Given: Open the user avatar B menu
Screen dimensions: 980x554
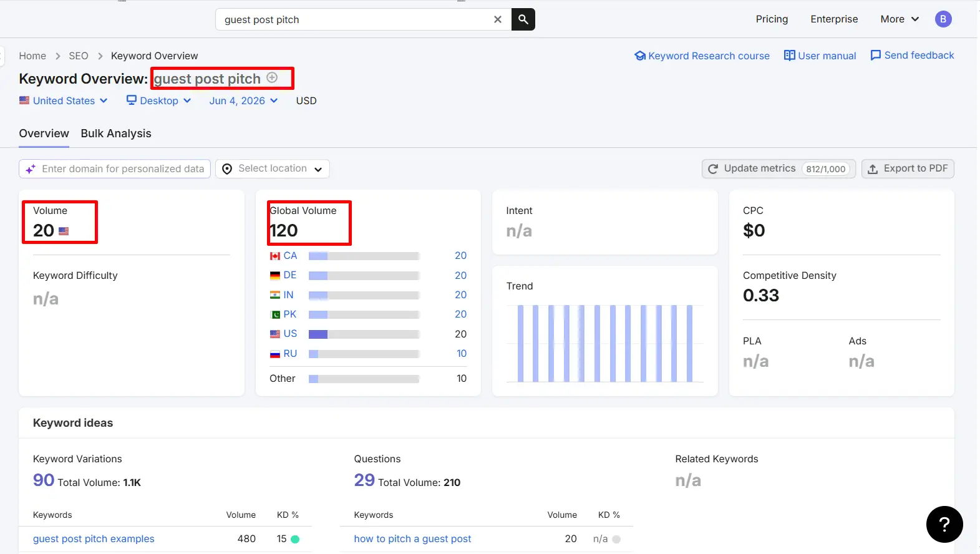Looking at the screenshot, I should tap(943, 19).
